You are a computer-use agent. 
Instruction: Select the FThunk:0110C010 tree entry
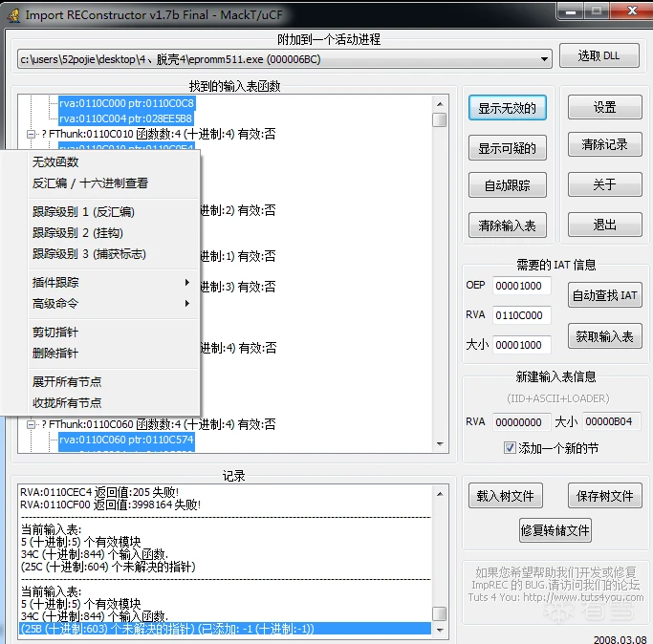tap(159, 134)
